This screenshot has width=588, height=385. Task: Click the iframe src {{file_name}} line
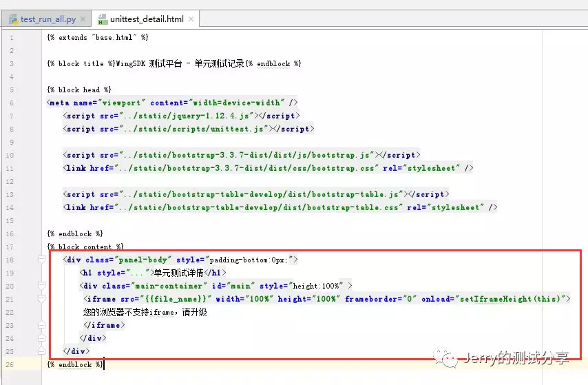[326, 299]
